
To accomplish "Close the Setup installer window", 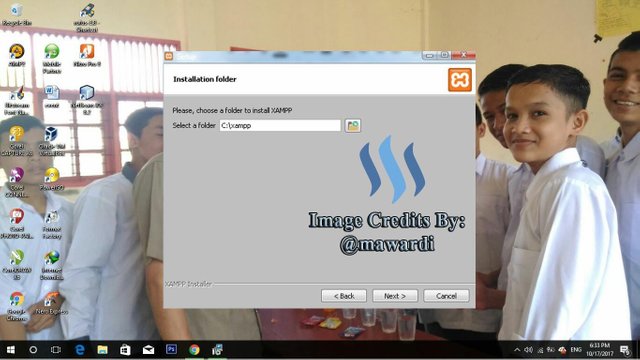I will pos(463,55).
